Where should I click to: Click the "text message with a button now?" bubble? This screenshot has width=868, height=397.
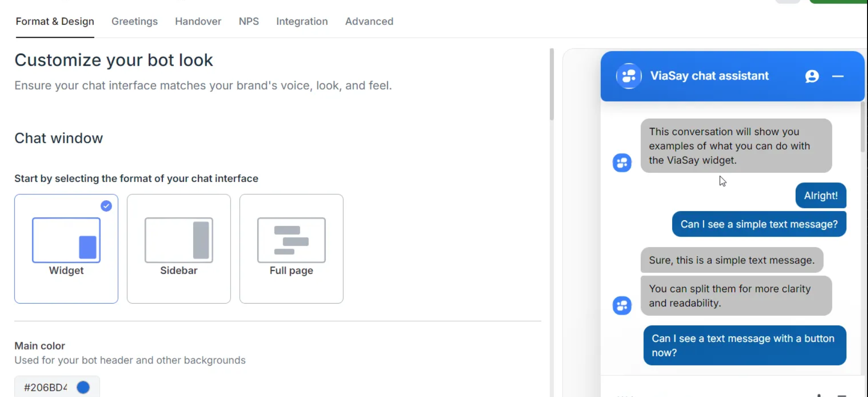pyautogui.click(x=745, y=345)
